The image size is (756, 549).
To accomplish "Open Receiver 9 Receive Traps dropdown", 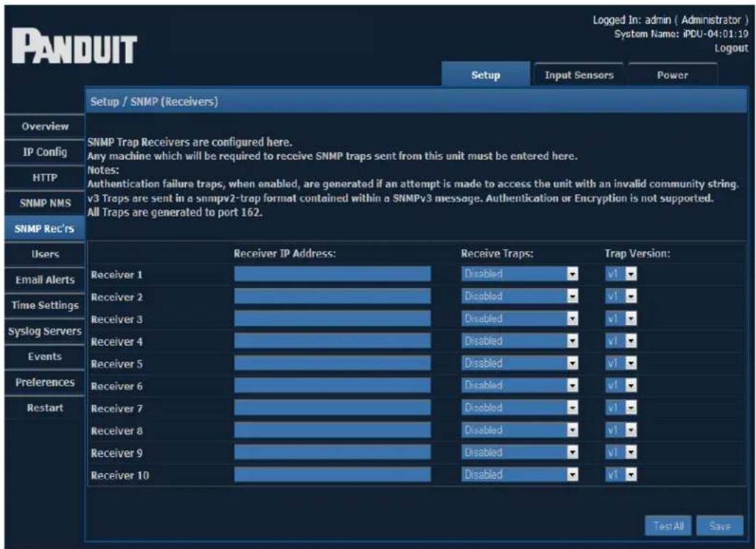I will pyautogui.click(x=520, y=452).
